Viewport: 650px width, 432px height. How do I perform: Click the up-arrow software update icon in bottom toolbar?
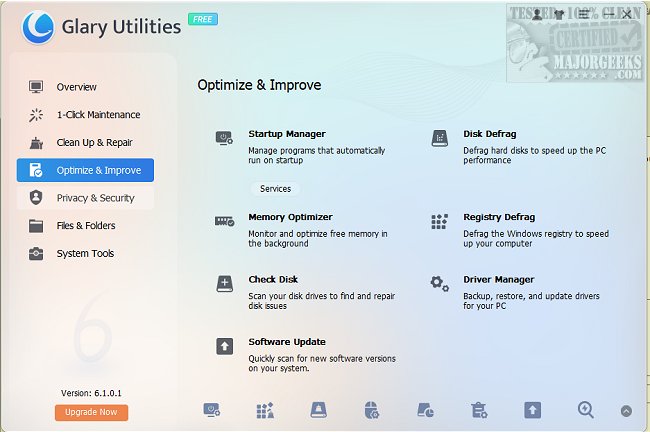[x=532, y=410]
